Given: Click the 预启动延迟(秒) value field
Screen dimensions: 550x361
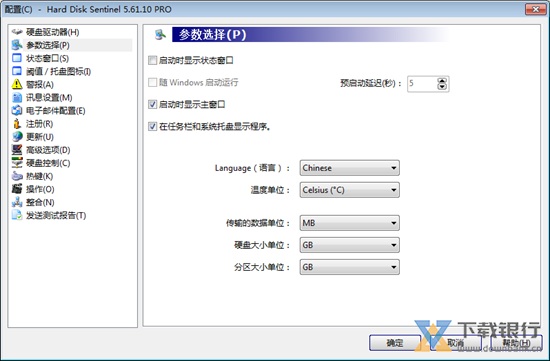Looking at the screenshot, I should point(422,83).
